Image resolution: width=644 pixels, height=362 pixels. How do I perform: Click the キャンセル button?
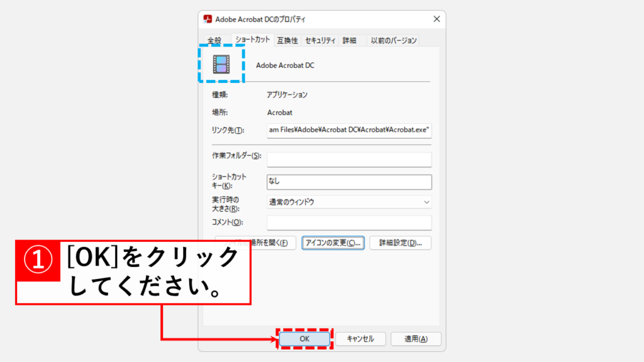point(360,339)
